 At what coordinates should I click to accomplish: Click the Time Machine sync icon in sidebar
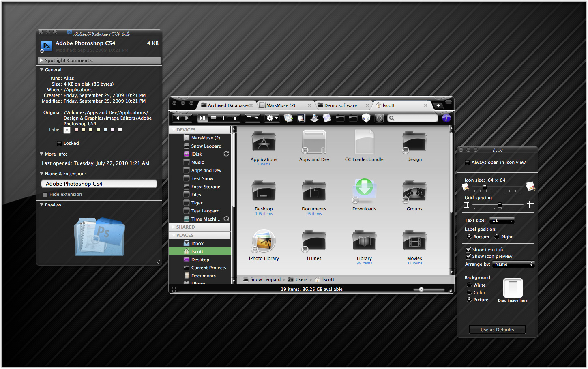226,219
